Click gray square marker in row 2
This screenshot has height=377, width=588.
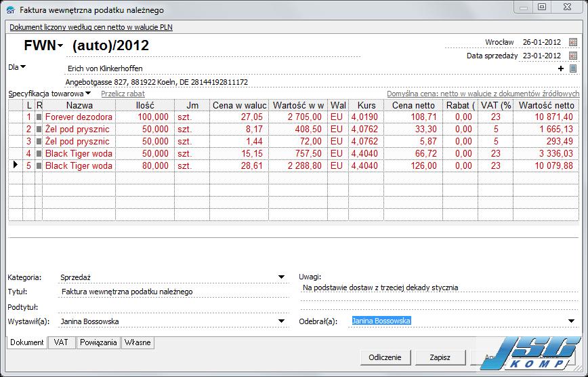pyautogui.click(x=39, y=130)
